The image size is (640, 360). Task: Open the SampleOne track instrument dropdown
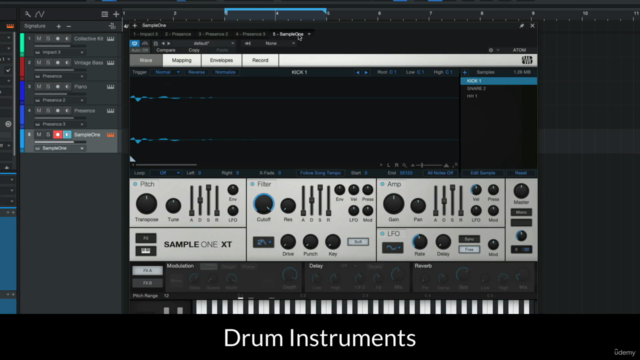60,148
